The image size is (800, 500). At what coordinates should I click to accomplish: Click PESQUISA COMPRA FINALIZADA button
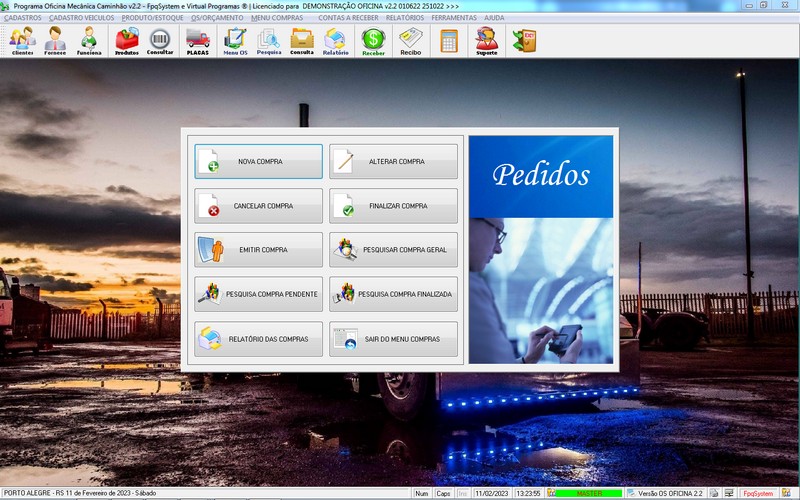point(393,294)
